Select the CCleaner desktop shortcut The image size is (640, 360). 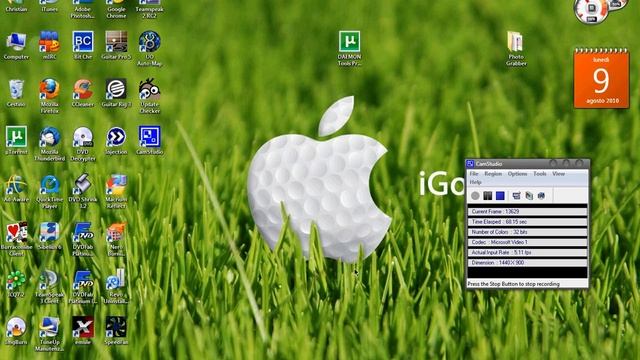(x=83, y=93)
